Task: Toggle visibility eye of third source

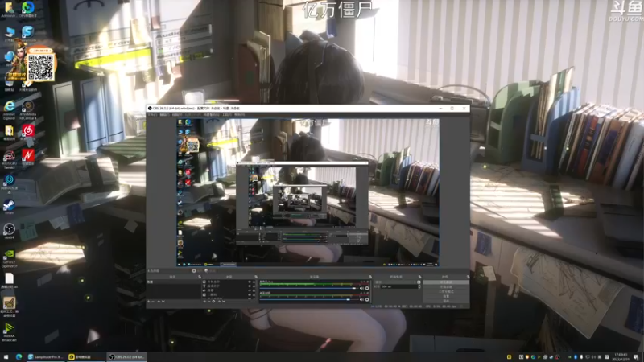Action: (250, 290)
